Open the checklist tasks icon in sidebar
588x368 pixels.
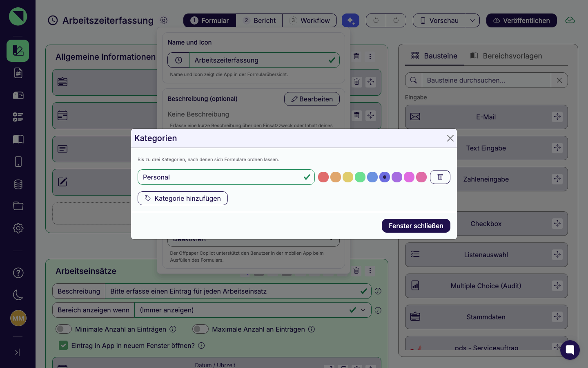coord(18,117)
